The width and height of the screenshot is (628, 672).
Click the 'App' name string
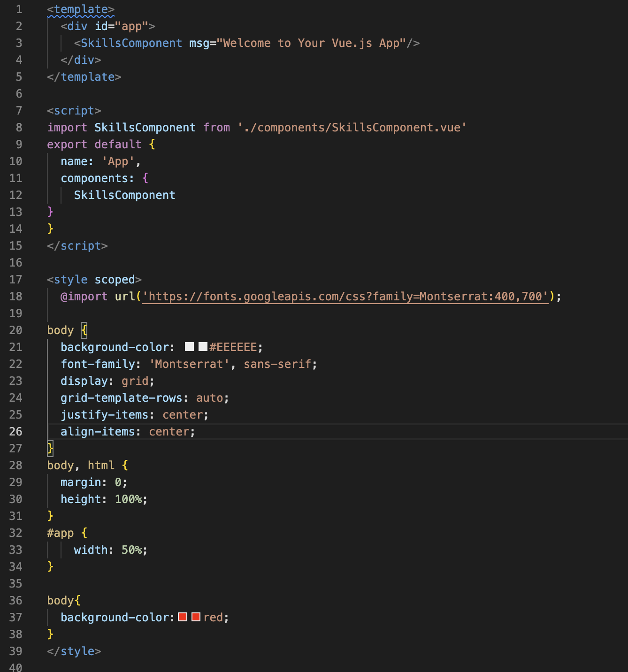pyautogui.click(x=118, y=161)
